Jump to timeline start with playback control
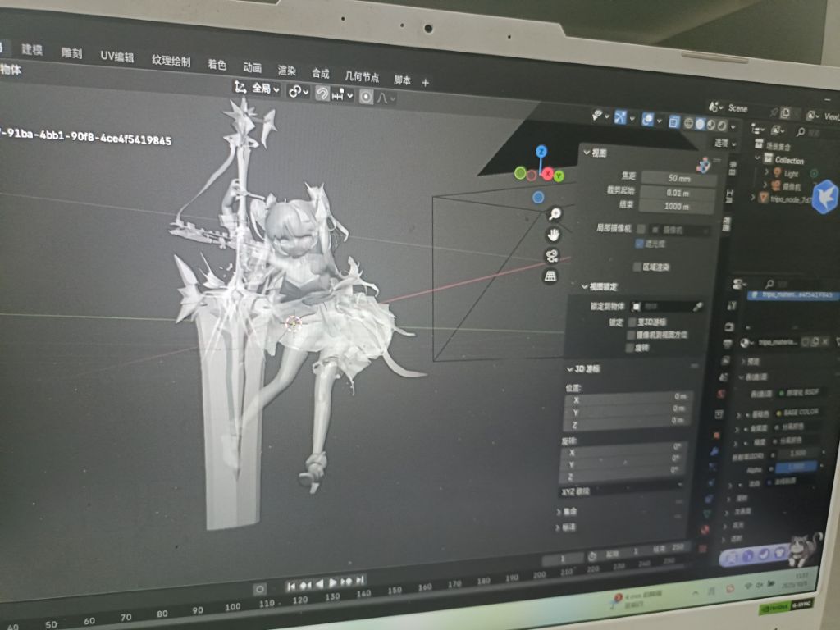Image resolution: width=840 pixels, height=630 pixels. [x=291, y=587]
